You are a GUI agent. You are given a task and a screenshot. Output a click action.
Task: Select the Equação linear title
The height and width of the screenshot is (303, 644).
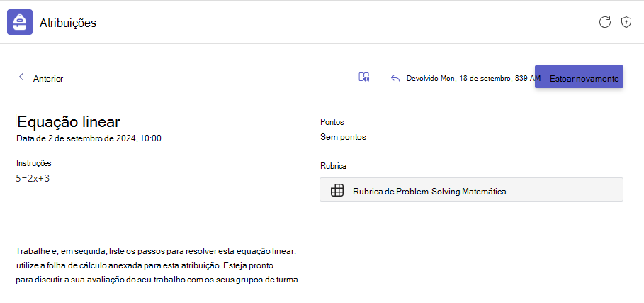point(69,121)
